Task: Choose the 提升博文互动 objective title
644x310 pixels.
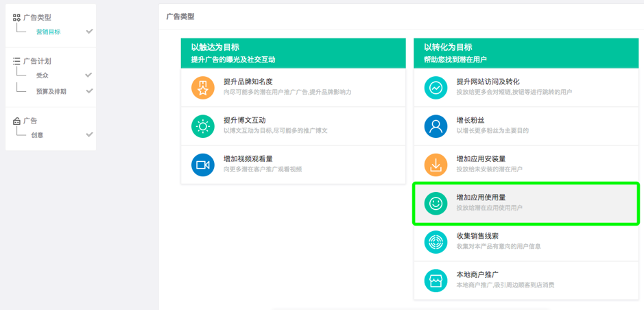Action: (x=245, y=120)
